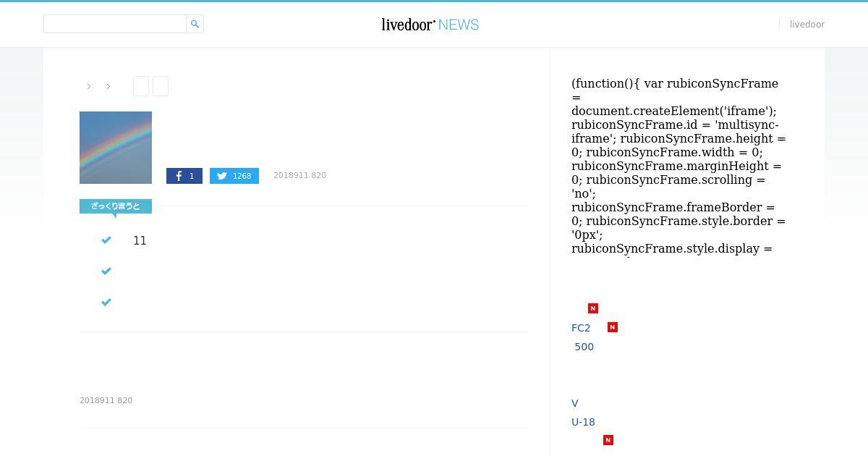Click the first breadcrumb chevron
The height and width of the screenshot is (456, 868).
pyautogui.click(x=89, y=87)
